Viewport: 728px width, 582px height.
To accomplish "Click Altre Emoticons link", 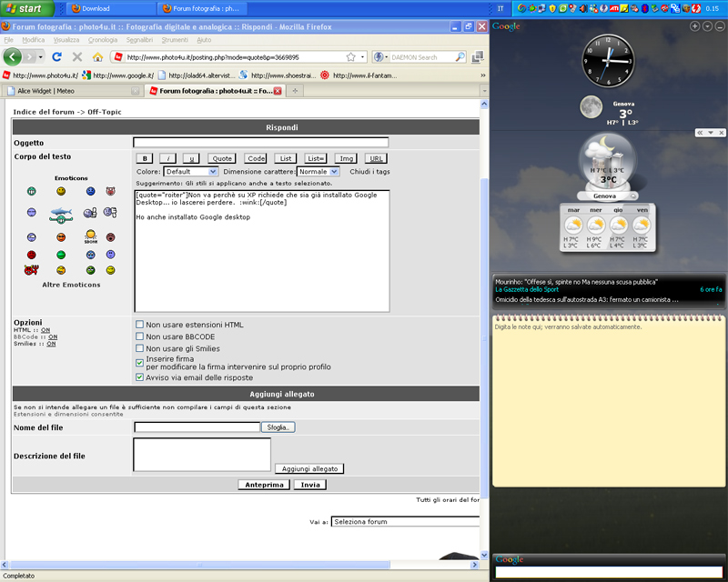I will pos(71,285).
